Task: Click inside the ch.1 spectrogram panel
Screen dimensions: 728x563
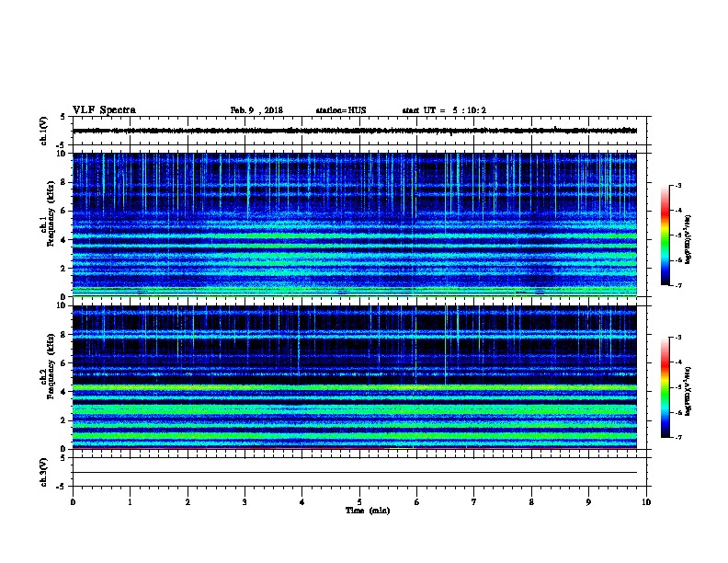Action: pos(355,224)
